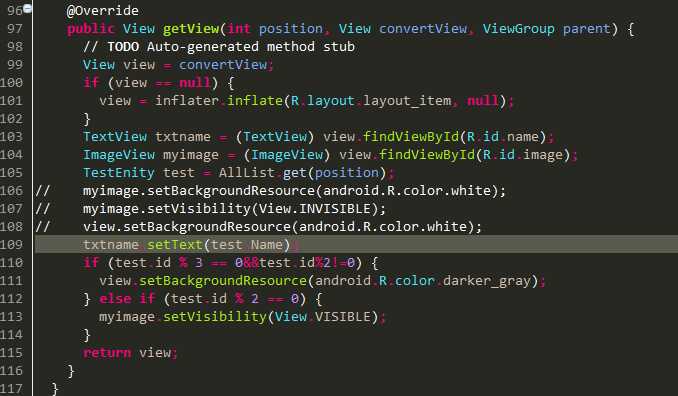Click the comment slashes at line 106
678x396 pixels.
coord(43,191)
